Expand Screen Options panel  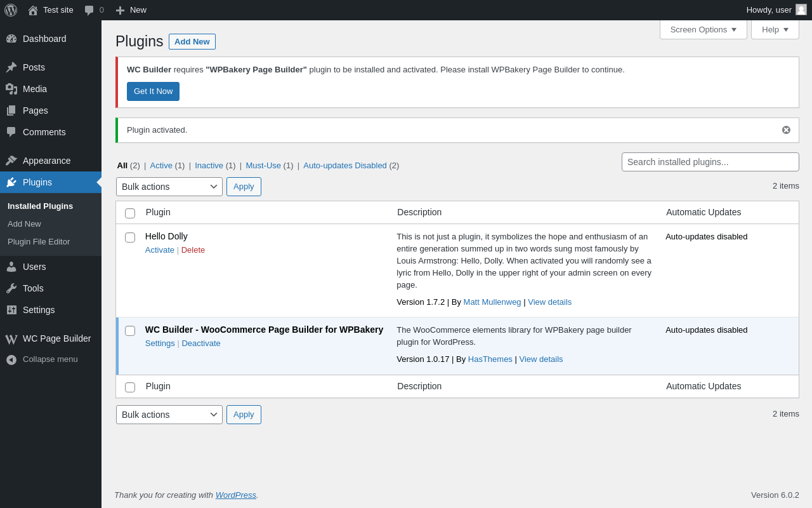[x=704, y=29]
